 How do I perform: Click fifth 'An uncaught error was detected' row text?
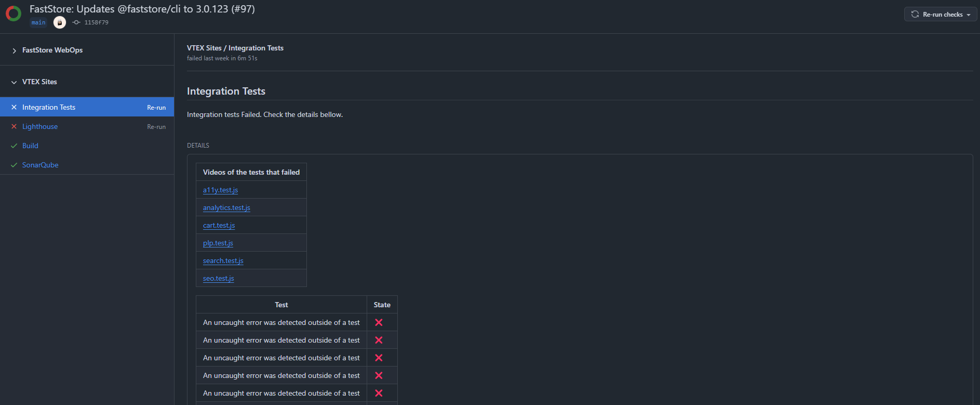[281, 393]
